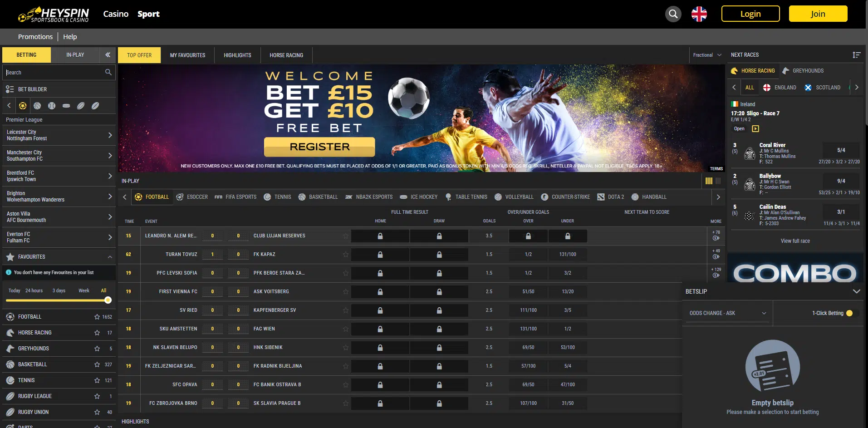Open Odds Change - Ask dropdown

pos(727,313)
